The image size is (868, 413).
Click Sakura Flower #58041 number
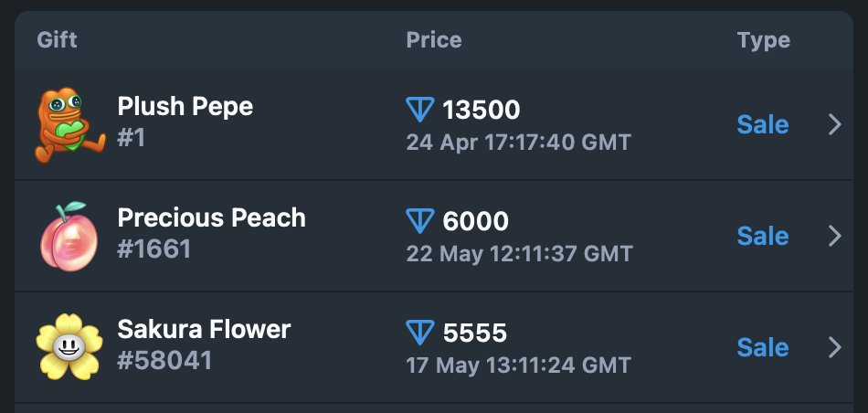pyautogui.click(x=165, y=360)
